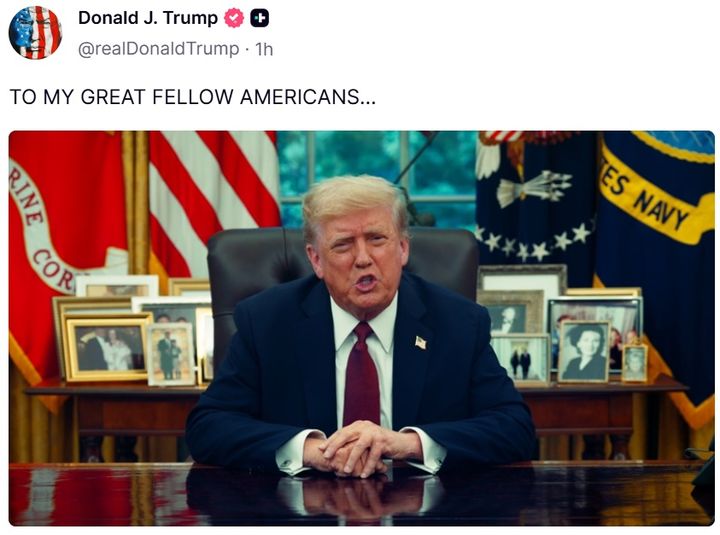The image size is (720, 535).
Task: Click the large gold-framed photo on the left
Action: (108, 348)
